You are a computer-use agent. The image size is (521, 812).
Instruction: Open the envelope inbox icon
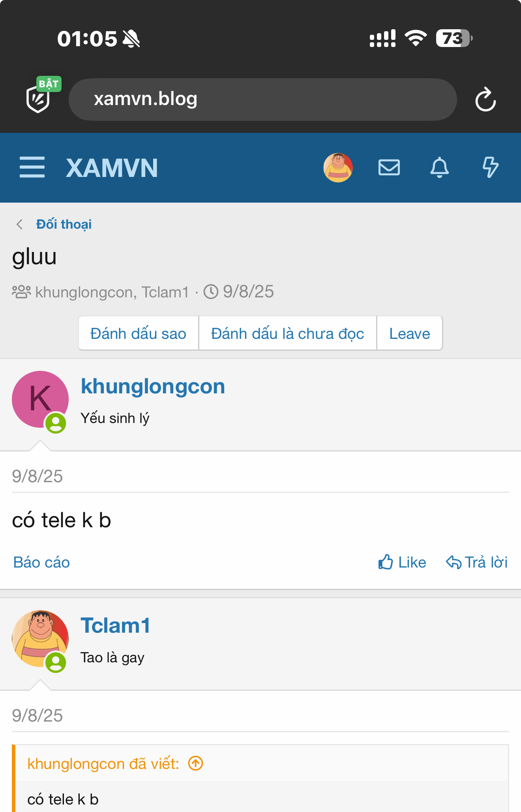pyautogui.click(x=389, y=167)
